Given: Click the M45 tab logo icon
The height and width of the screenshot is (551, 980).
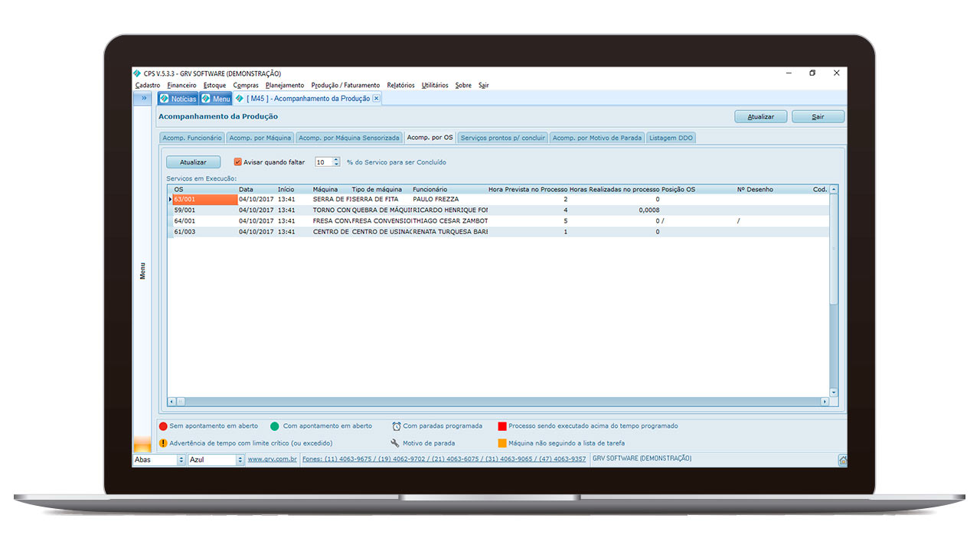Looking at the screenshot, I should coord(240,99).
